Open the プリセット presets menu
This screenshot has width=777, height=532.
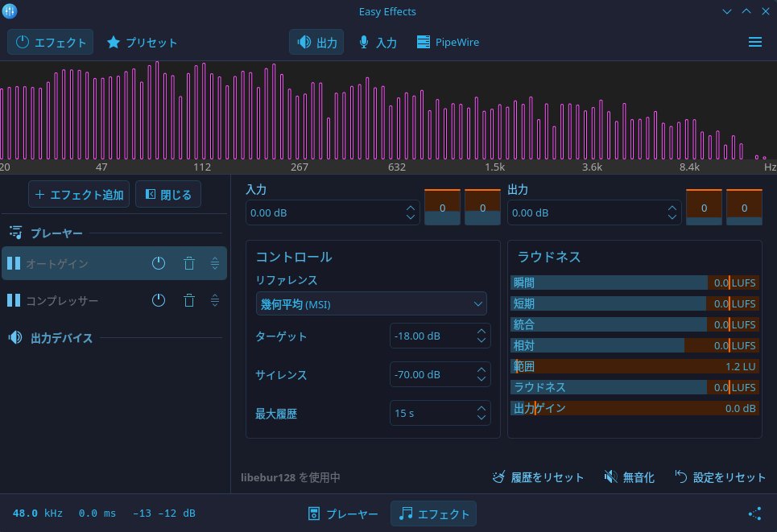(143, 42)
